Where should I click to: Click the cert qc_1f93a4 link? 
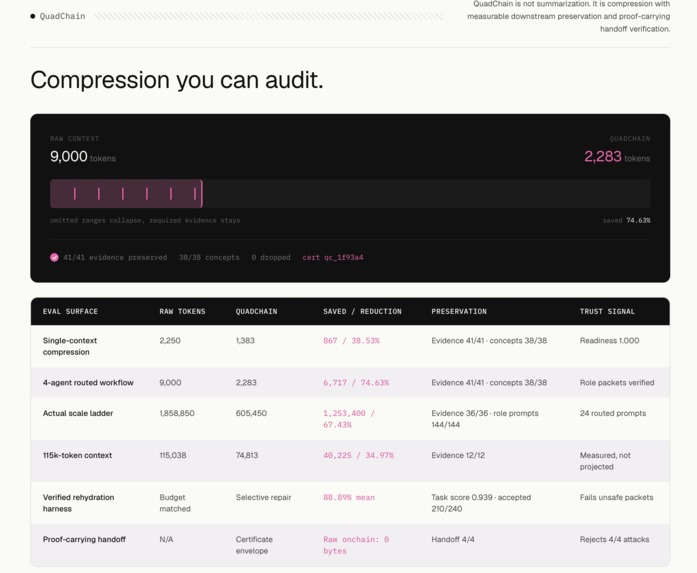coord(333,257)
